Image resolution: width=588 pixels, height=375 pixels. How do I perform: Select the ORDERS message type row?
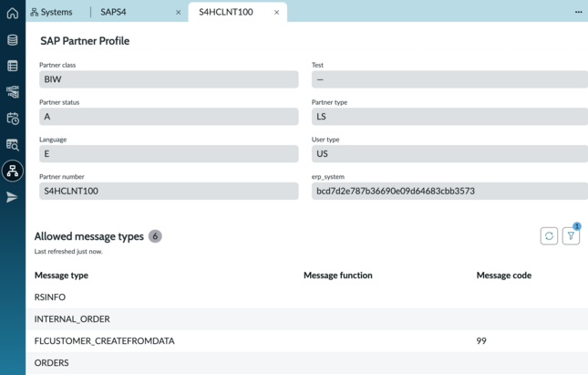click(x=306, y=362)
